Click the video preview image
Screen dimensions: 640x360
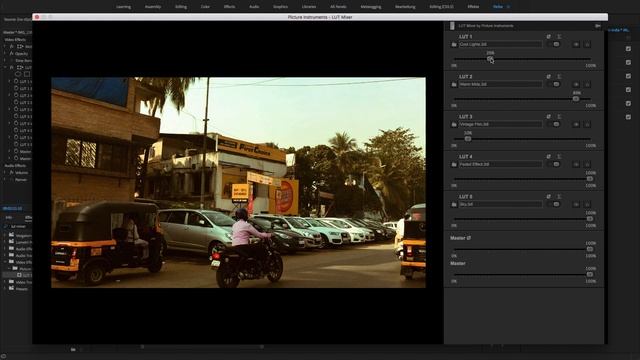[x=238, y=182]
